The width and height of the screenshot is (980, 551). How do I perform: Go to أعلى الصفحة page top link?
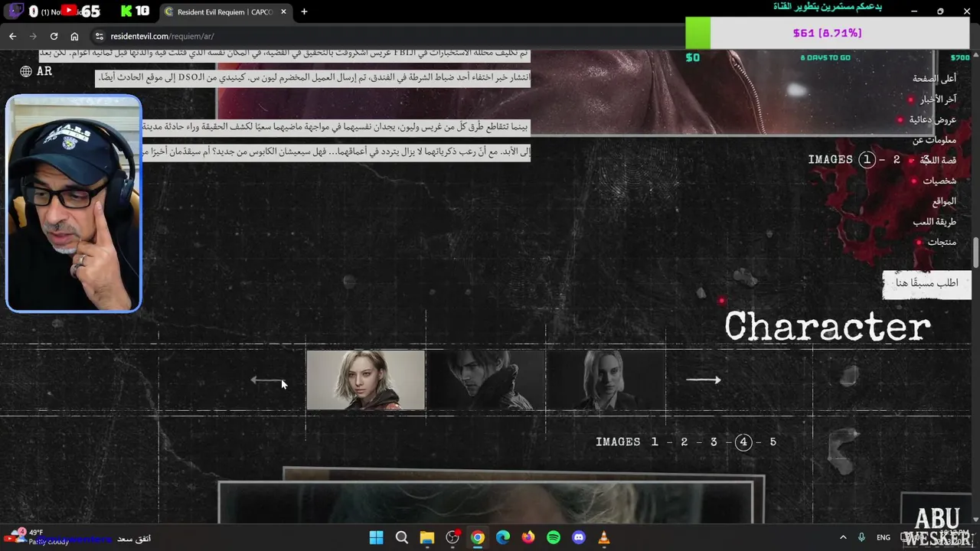click(x=934, y=78)
